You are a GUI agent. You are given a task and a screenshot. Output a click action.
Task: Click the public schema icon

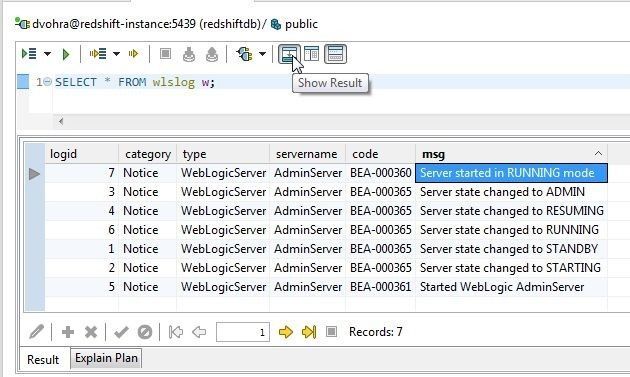[x=276, y=24]
